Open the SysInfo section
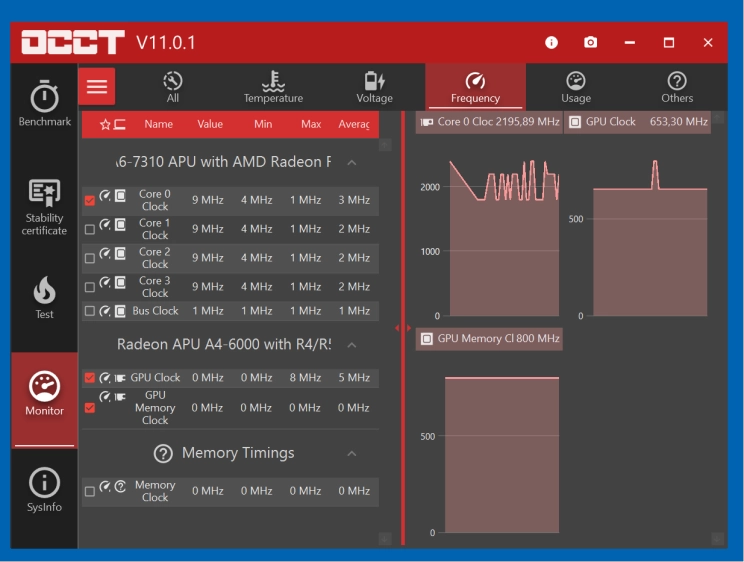The image size is (744, 562). pos(45,490)
